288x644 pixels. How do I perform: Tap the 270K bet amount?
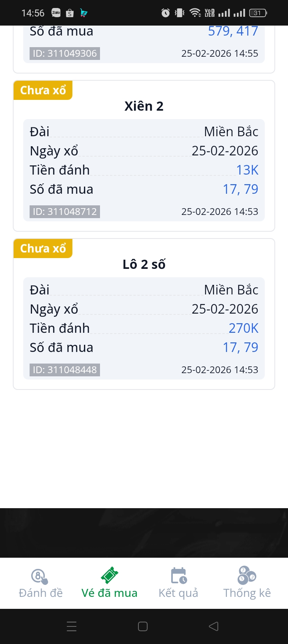(243, 328)
